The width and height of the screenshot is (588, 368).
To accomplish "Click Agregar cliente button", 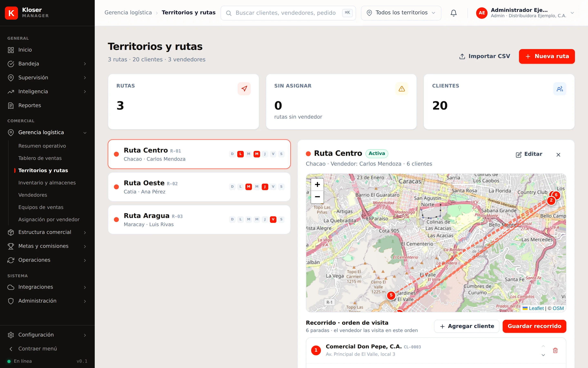I will (x=467, y=326).
